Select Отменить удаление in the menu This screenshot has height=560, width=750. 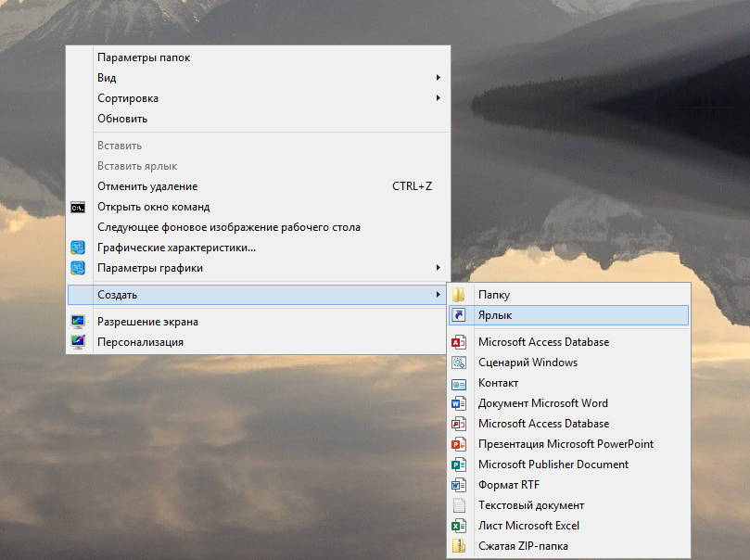click(258, 186)
